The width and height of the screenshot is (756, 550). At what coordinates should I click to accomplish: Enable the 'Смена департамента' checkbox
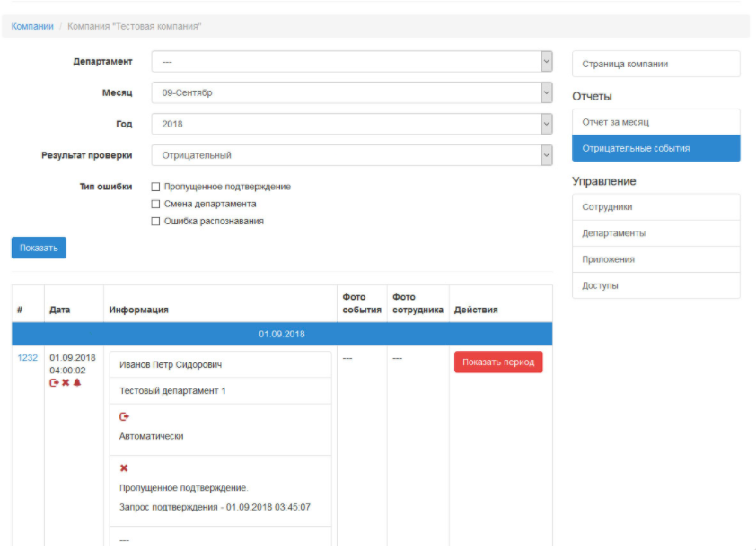pos(155,205)
